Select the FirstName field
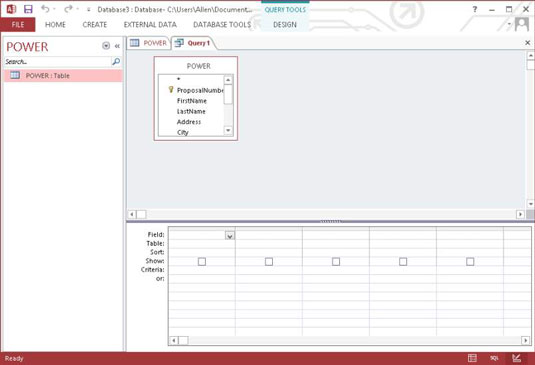This screenshot has width=535, height=365. pyautogui.click(x=192, y=101)
